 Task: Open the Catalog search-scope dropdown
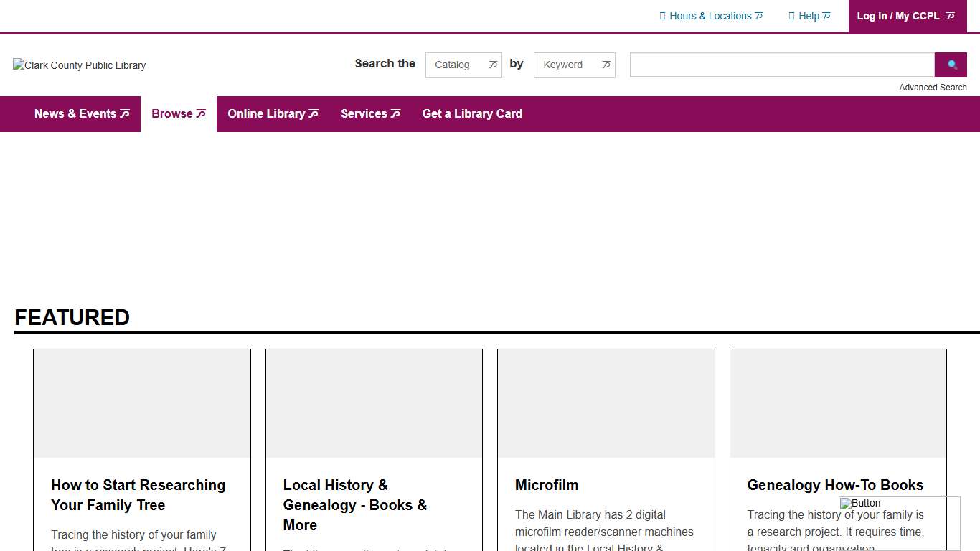[x=463, y=65]
